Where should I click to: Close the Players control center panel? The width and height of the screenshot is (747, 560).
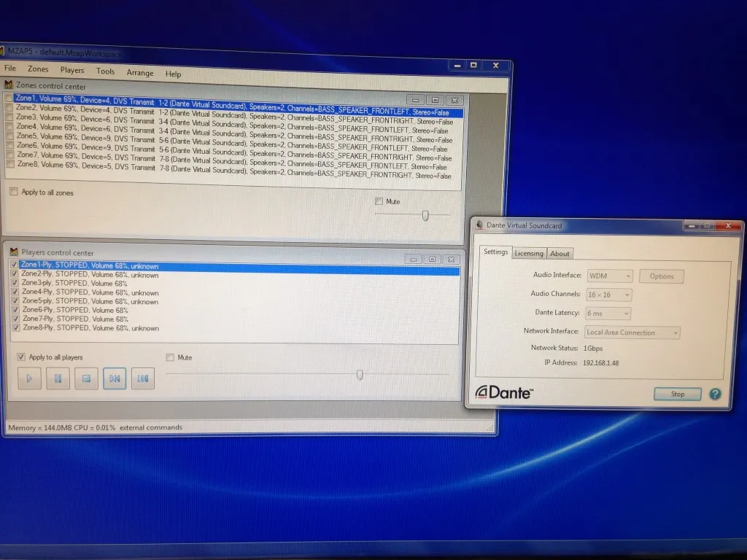[451, 259]
